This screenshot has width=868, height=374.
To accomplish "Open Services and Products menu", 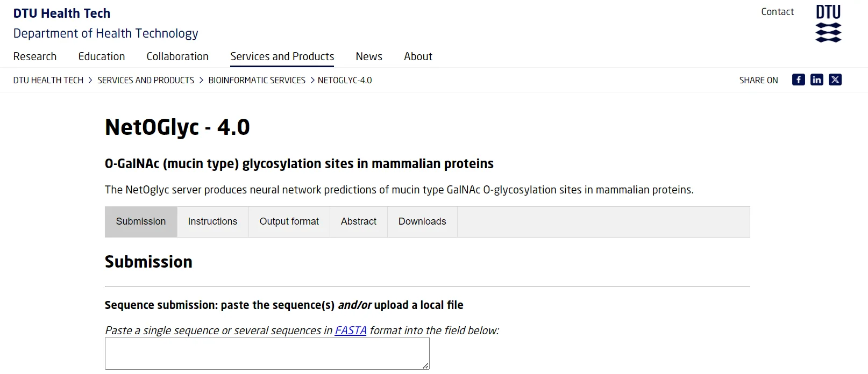I will click(282, 56).
